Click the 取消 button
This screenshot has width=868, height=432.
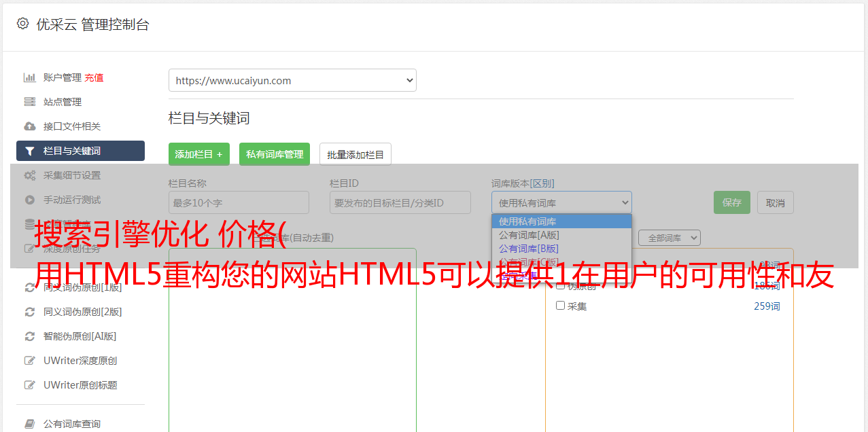(x=776, y=202)
